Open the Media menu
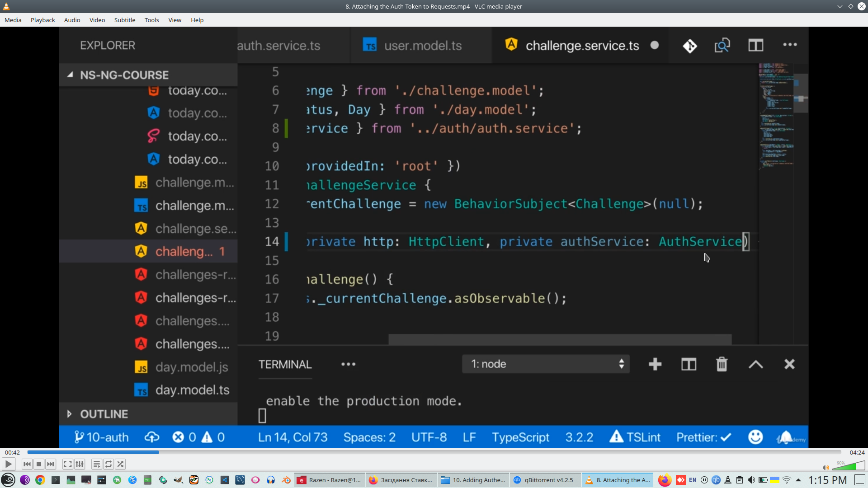Viewport: 868px width, 488px height. click(13, 20)
